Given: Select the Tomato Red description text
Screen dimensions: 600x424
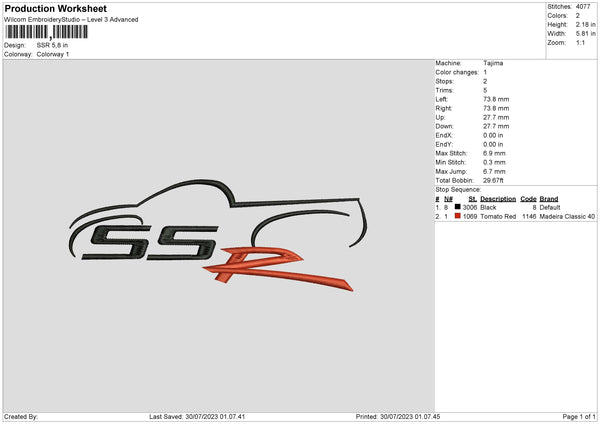Looking at the screenshot, I should pyautogui.click(x=498, y=217).
